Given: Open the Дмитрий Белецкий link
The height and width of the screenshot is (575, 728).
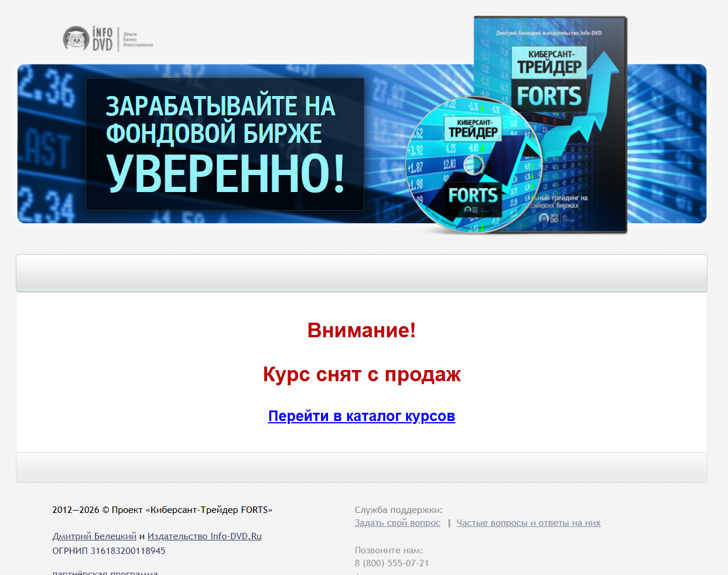Looking at the screenshot, I should 94,536.
